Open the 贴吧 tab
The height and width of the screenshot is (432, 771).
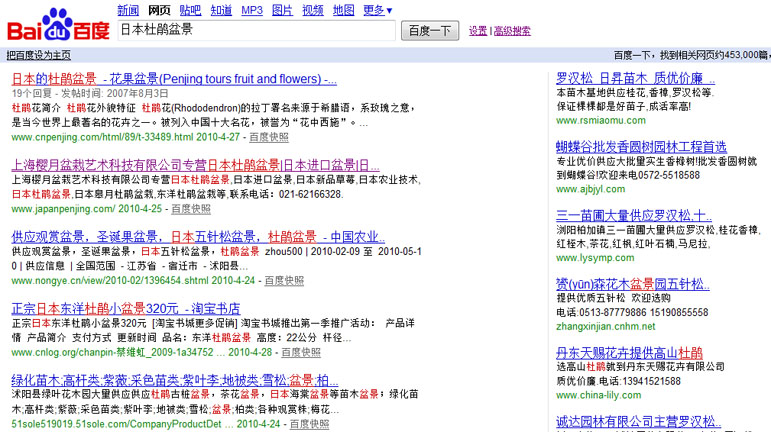point(190,10)
